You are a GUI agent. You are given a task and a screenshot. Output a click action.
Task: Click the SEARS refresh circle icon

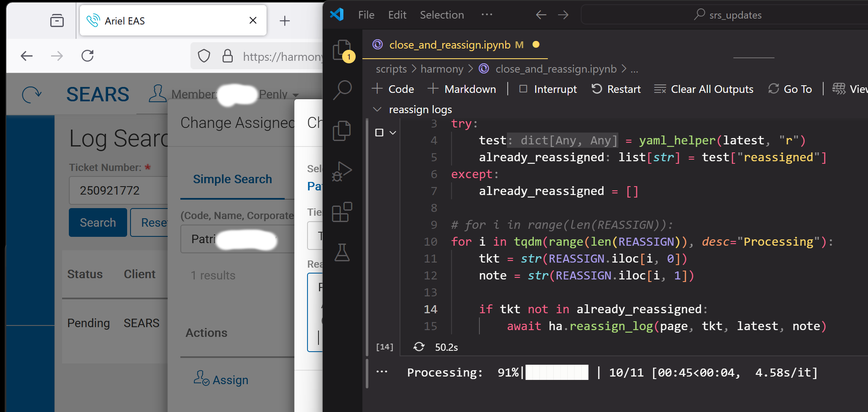[32, 95]
